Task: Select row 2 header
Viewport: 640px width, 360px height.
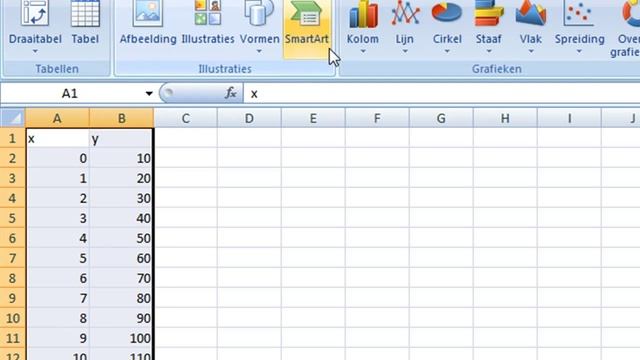Action: 13,158
